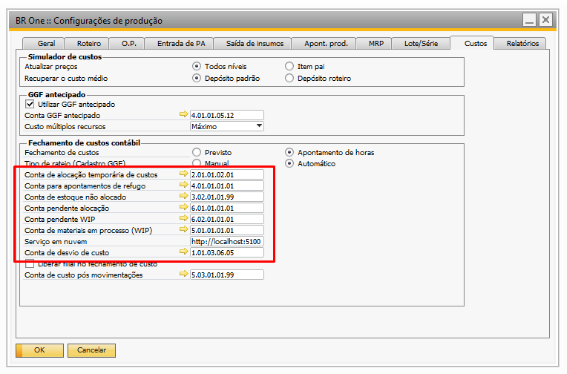Screen dimensions: 567x374
Task: Edit Serviço em nuvem URL field
Action: click(x=227, y=241)
